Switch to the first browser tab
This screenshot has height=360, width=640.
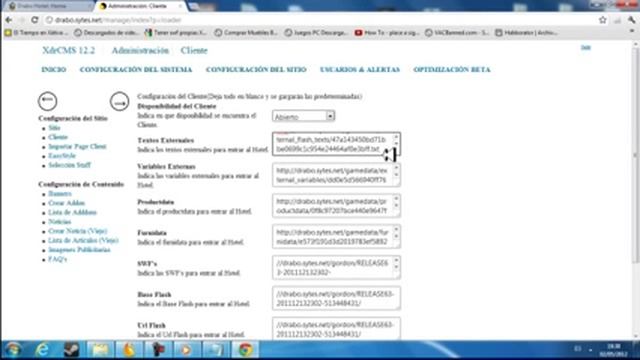(x=48, y=6)
